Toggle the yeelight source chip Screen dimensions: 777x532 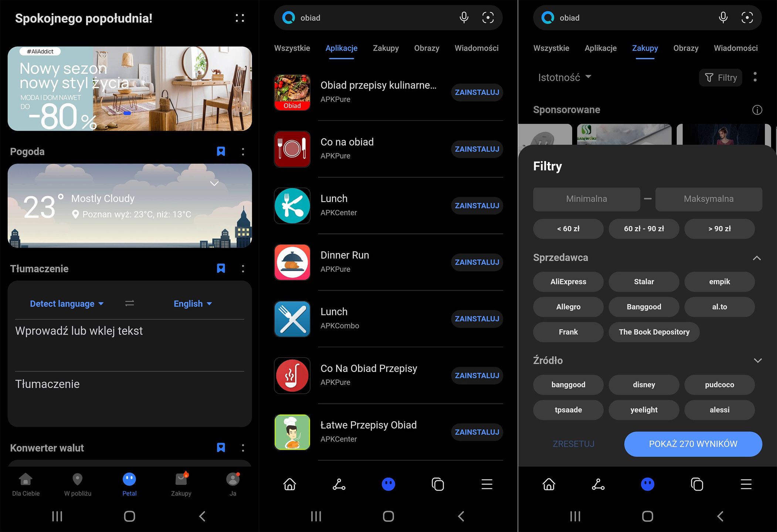(x=644, y=410)
